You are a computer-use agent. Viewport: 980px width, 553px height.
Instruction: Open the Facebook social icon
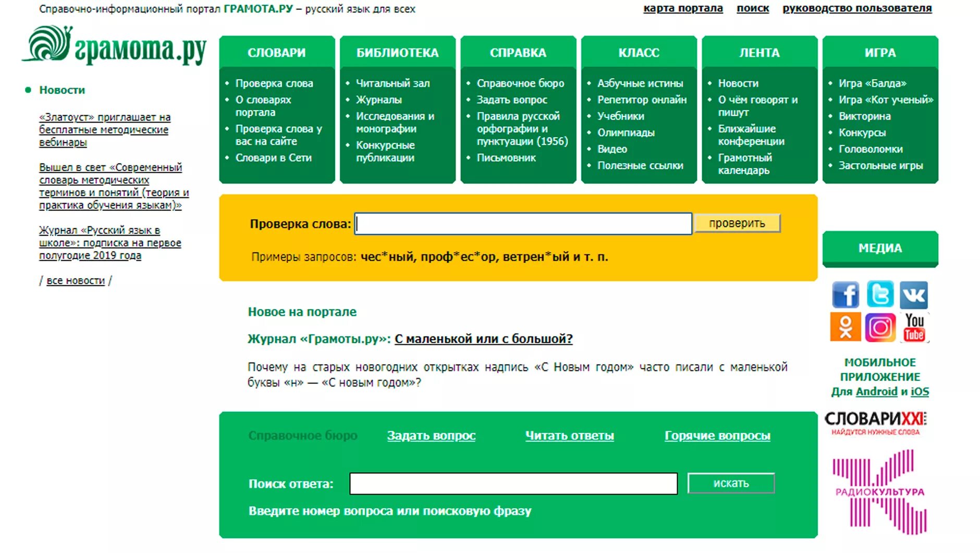coord(845,295)
